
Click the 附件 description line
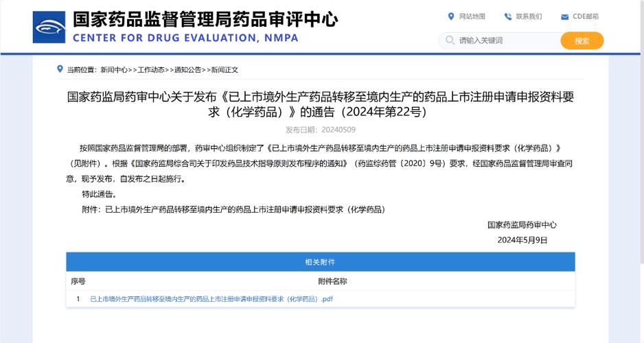coord(233,210)
